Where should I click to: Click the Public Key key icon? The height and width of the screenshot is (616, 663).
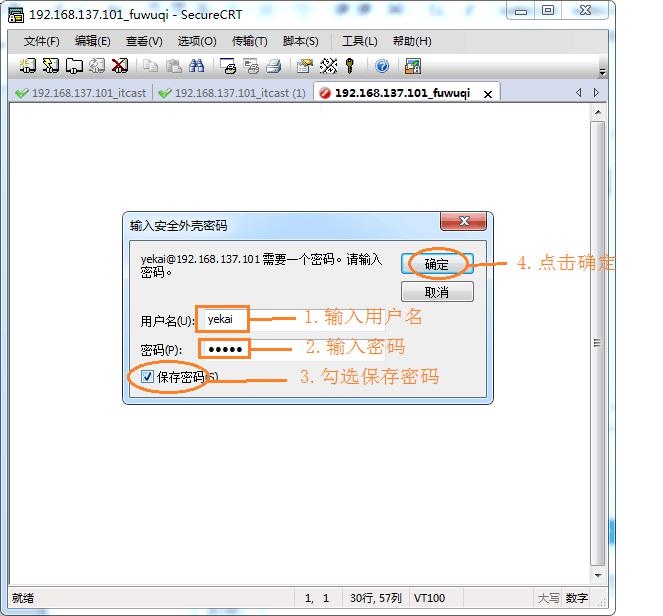point(350,66)
